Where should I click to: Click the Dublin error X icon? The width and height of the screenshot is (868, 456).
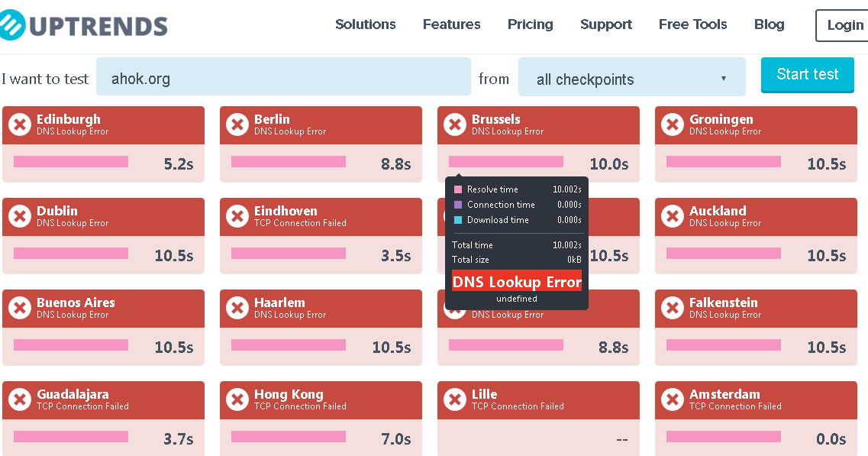coord(19,216)
